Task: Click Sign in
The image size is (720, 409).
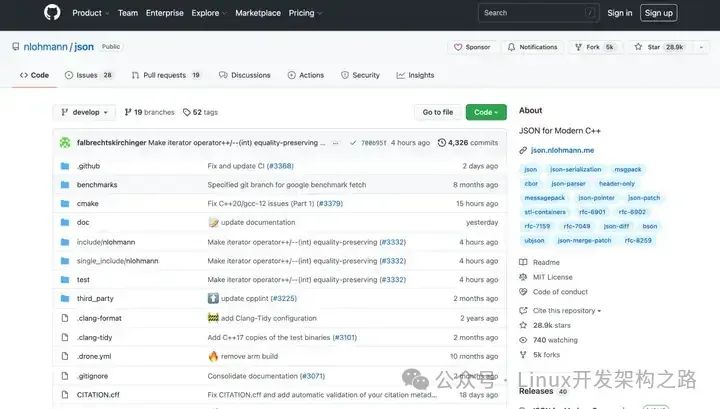Action: click(x=619, y=13)
